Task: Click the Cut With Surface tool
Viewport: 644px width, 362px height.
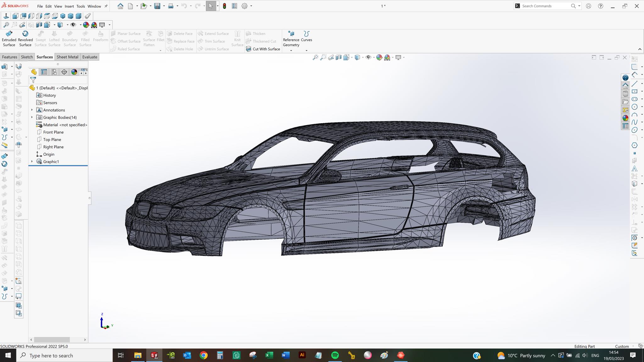Action: click(x=263, y=49)
